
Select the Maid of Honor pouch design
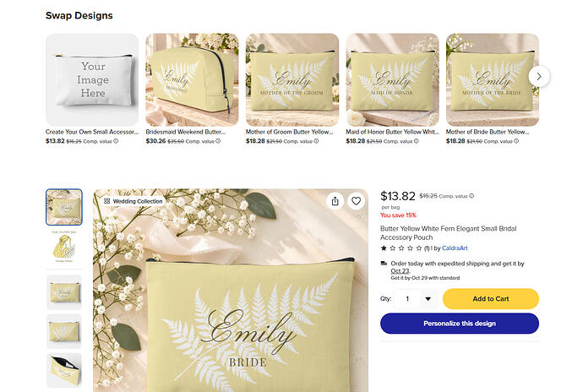(x=392, y=80)
